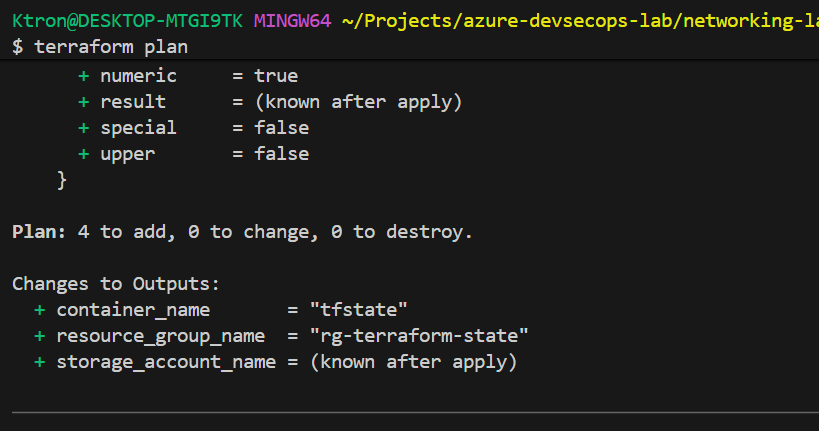Click the 'result' attribute name
The image size is (819, 431).
(x=133, y=102)
